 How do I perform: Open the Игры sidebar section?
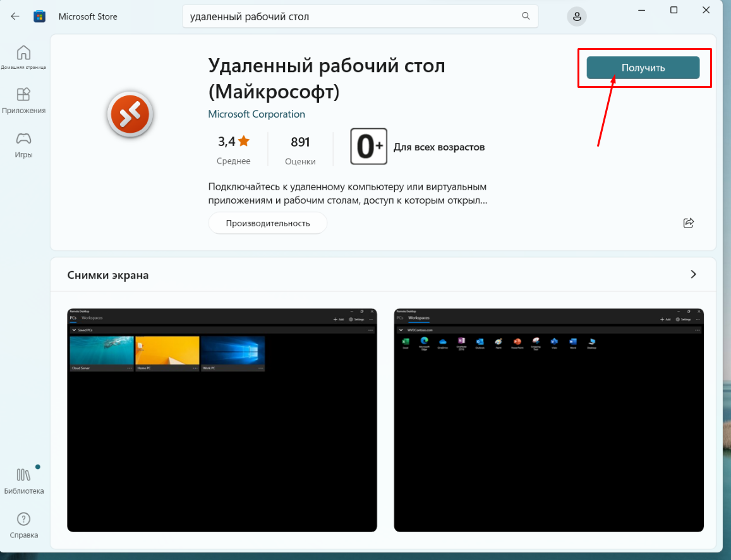point(23,145)
